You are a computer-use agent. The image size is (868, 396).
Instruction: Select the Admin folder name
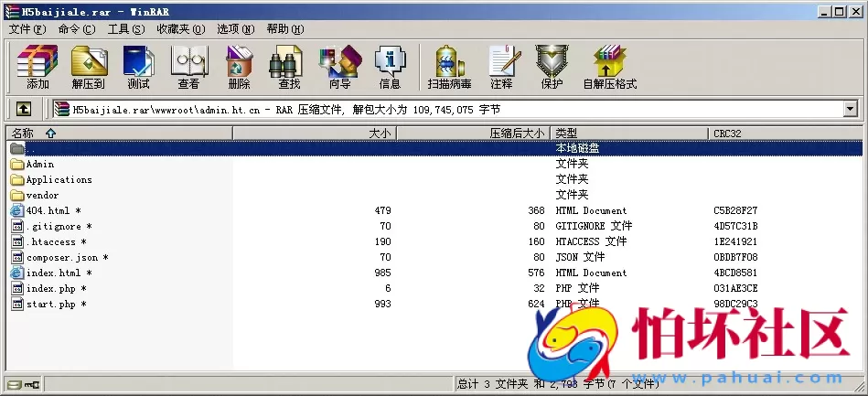[40, 164]
